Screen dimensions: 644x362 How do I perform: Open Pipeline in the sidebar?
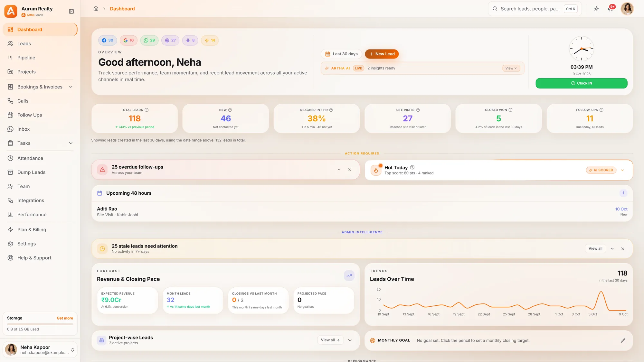tap(40, 58)
